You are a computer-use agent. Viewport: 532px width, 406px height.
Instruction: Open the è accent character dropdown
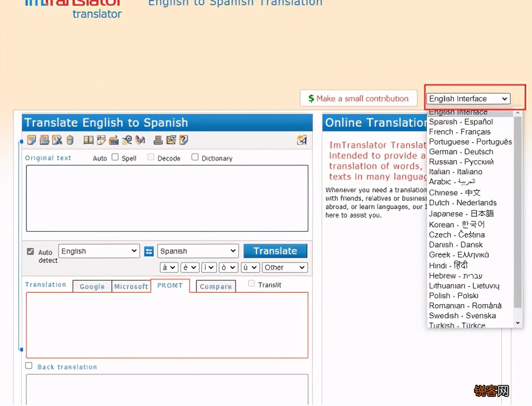190,267
